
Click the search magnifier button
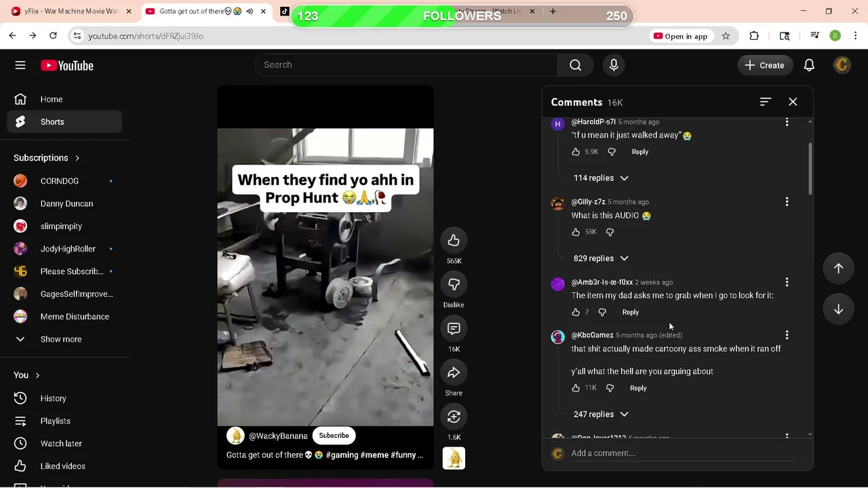[x=575, y=65]
